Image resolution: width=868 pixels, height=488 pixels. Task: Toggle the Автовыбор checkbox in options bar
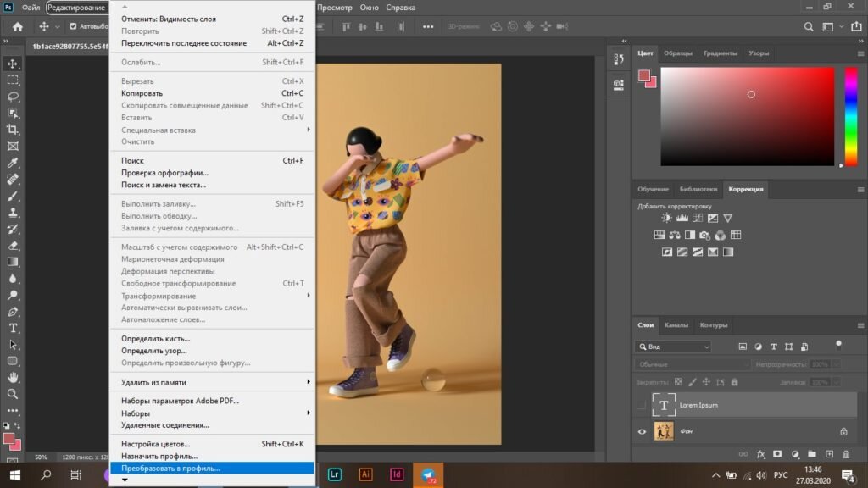click(73, 26)
